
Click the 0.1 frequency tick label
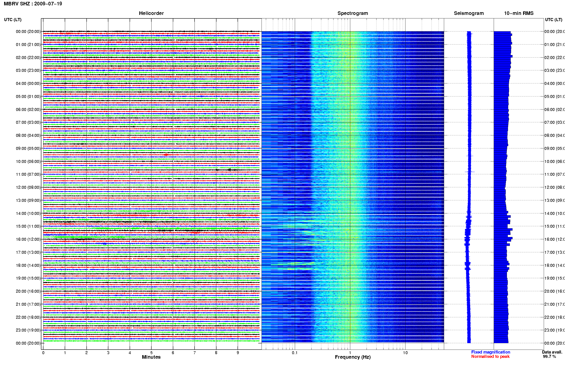295,353
